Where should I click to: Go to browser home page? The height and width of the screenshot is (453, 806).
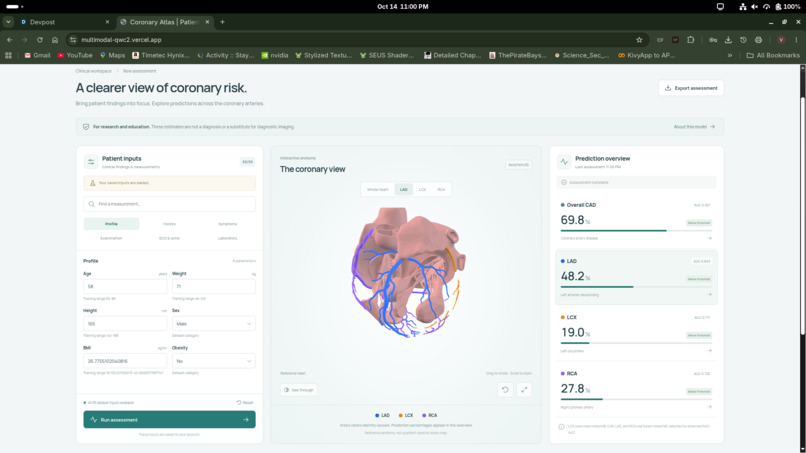pyautogui.click(x=55, y=40)
